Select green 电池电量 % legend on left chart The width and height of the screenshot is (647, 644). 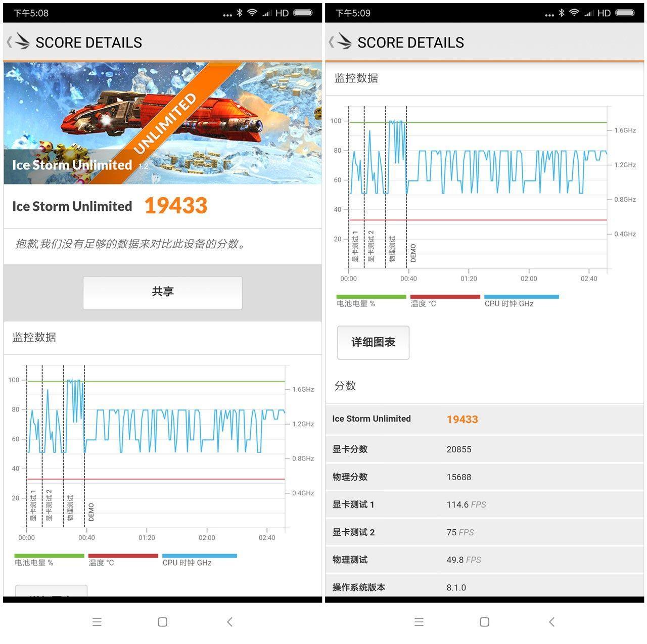point(49,560)
